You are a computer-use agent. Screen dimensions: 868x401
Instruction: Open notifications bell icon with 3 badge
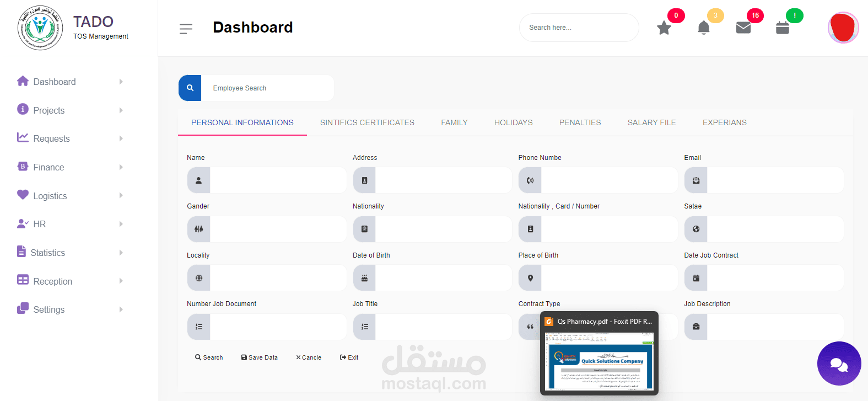[704, 28]
